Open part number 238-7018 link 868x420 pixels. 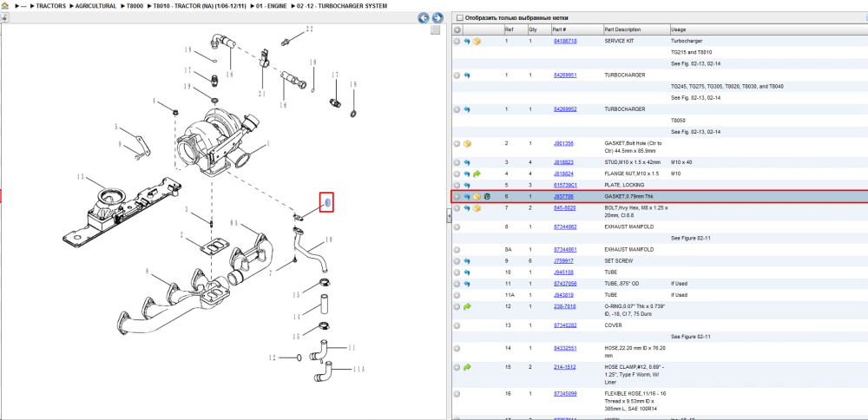coord(565,306)
